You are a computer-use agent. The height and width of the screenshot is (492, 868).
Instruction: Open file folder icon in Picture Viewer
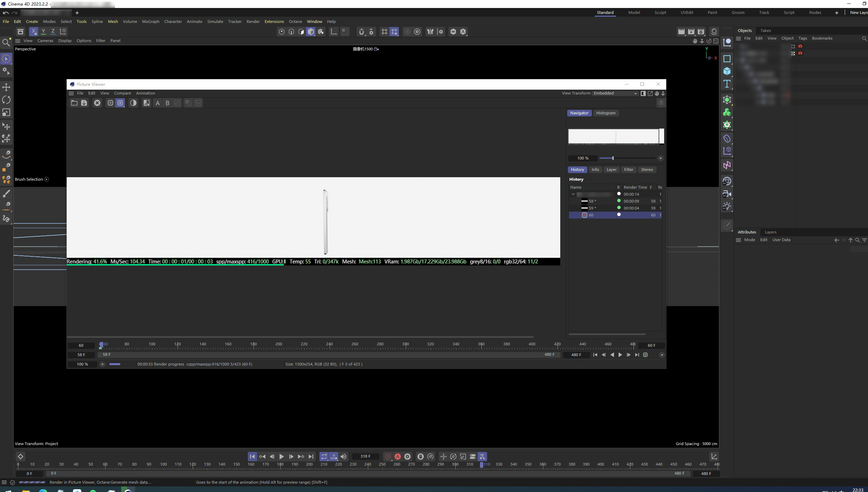(74, 103)
